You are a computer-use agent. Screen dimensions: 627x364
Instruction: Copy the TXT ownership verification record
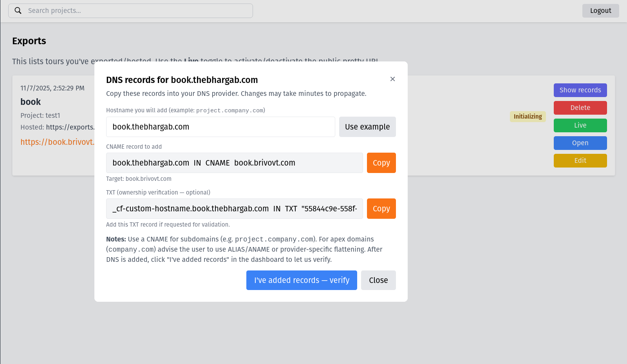(x=381, y=208)
